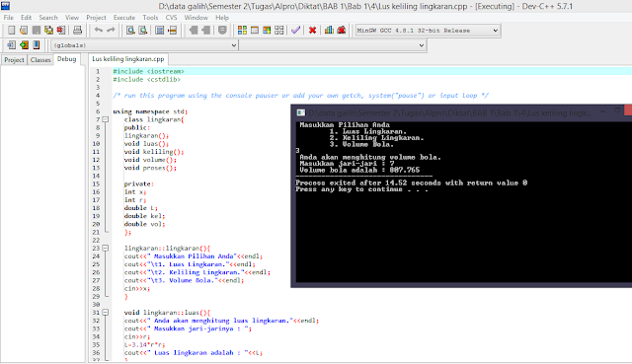
Task: Click the Delete profiling information icon
Action: point(342,31)
